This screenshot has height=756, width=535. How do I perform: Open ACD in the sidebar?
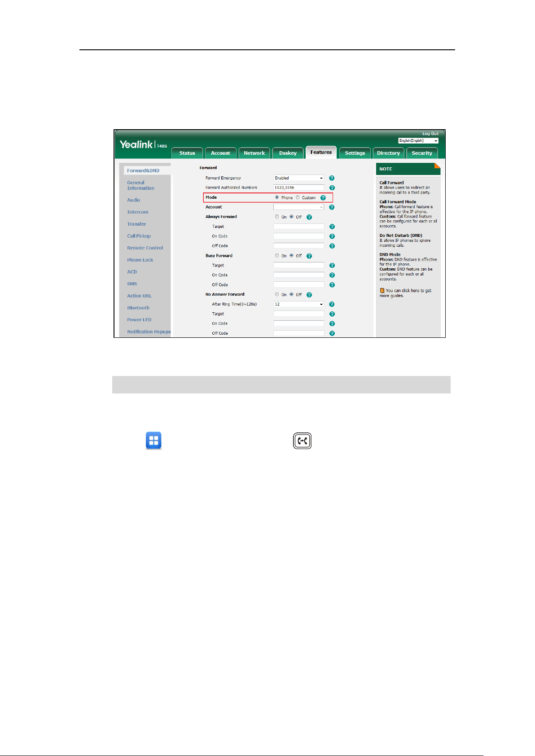click(132, 272)
